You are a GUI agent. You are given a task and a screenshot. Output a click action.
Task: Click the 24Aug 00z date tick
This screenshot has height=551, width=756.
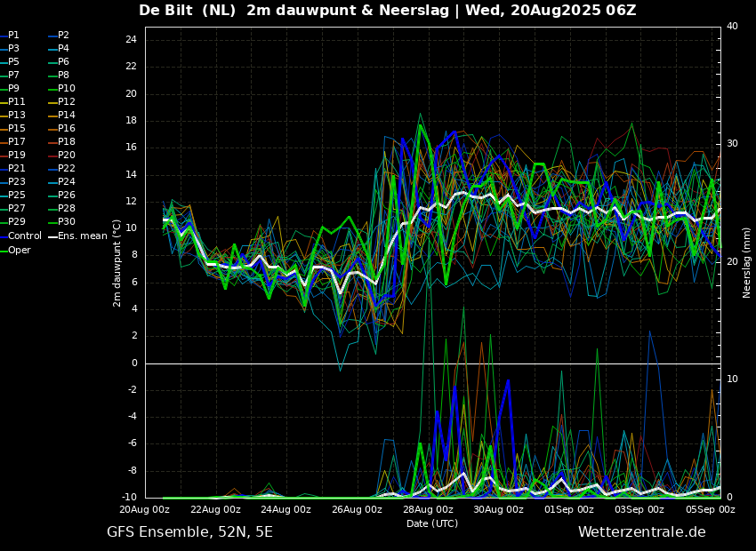click(286, 509)
